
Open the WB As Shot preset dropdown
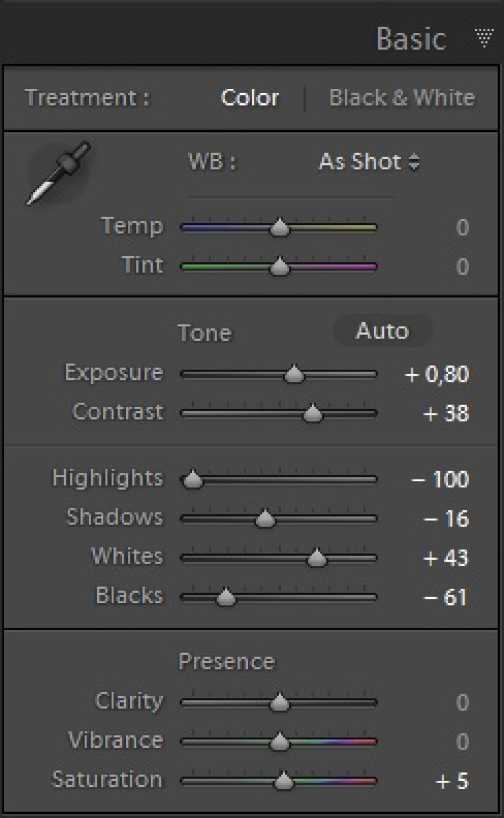[x=369, y=162]
